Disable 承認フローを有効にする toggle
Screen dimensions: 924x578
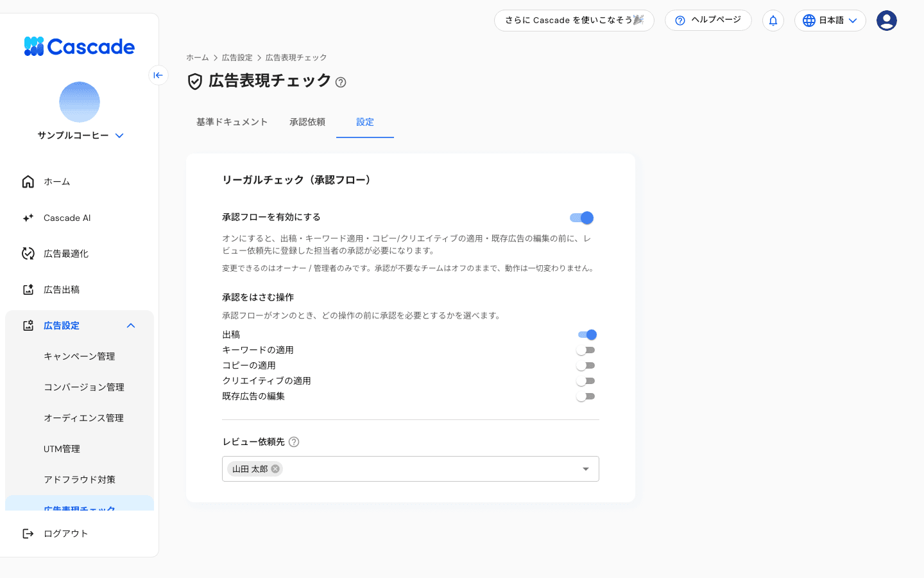581,218
